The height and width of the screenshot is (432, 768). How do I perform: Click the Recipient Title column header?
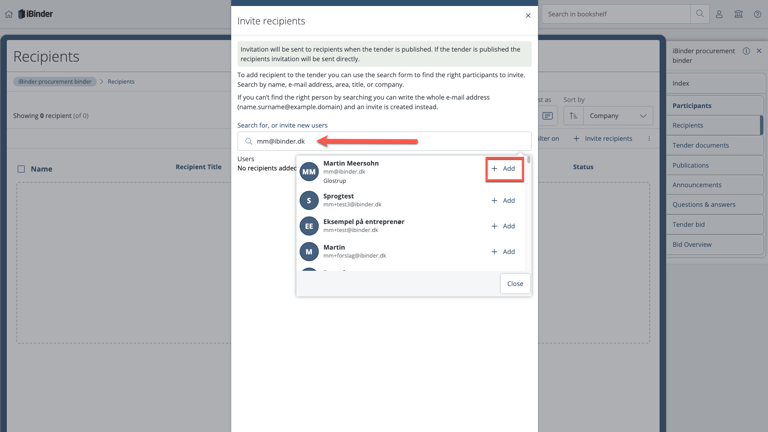198,167
